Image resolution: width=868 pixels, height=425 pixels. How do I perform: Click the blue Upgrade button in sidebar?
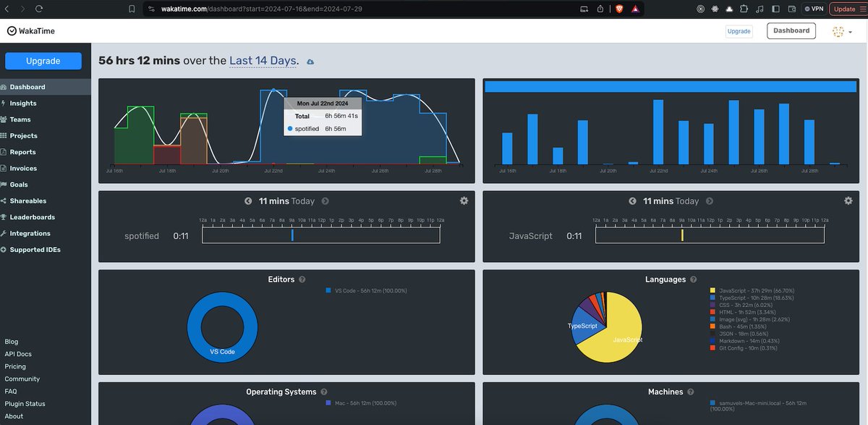click(43, 61)
